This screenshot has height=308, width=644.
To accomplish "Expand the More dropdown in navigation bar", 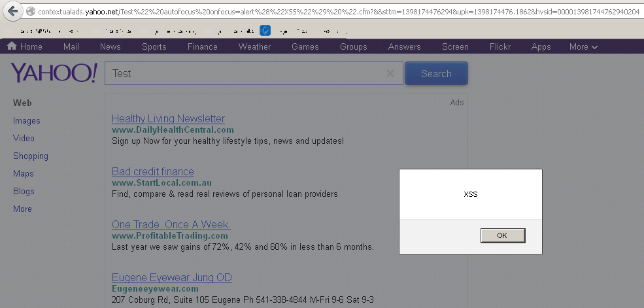I will [x=583, y=47].
